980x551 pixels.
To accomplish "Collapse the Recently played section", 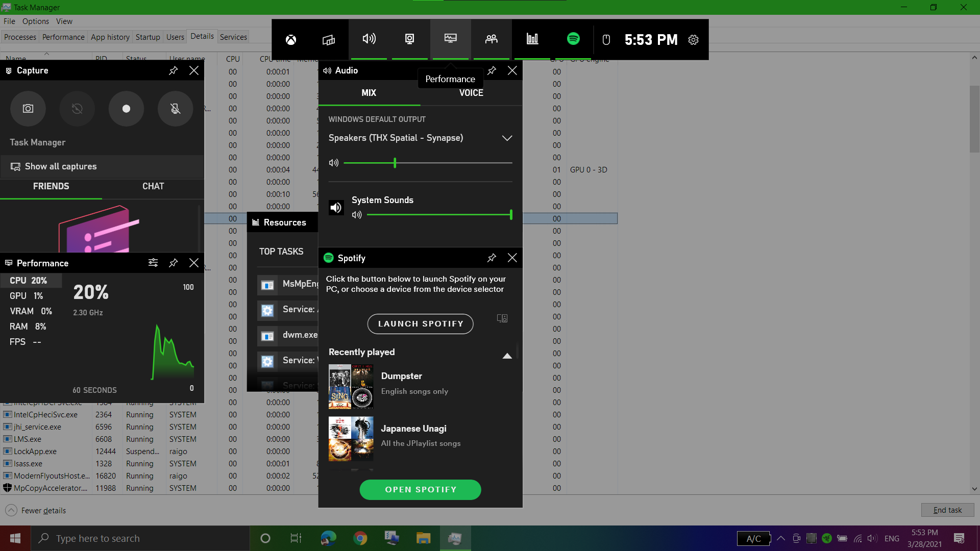I will point(507,356).
